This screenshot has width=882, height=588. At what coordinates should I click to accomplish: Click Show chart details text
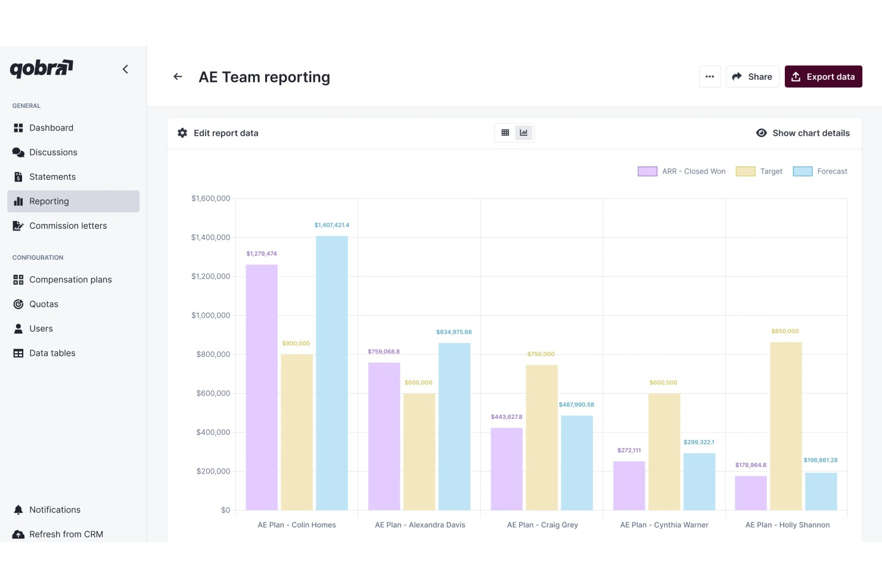tap(811, 133)
